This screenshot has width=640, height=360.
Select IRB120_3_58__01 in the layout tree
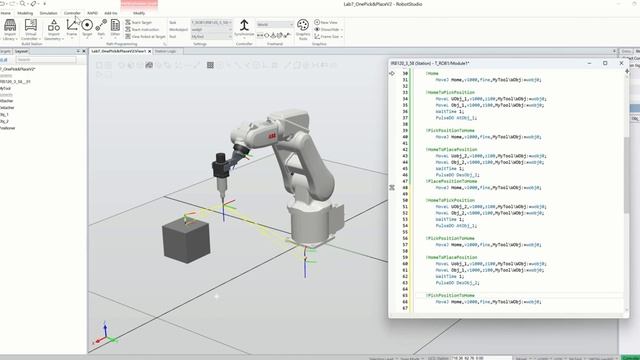coord(16,82)
